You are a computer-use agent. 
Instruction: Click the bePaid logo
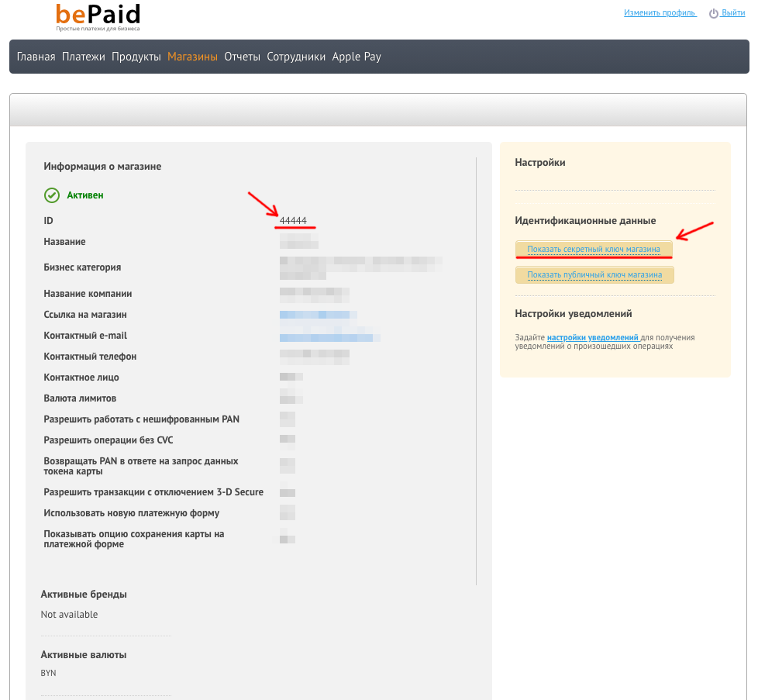(98, 16)
